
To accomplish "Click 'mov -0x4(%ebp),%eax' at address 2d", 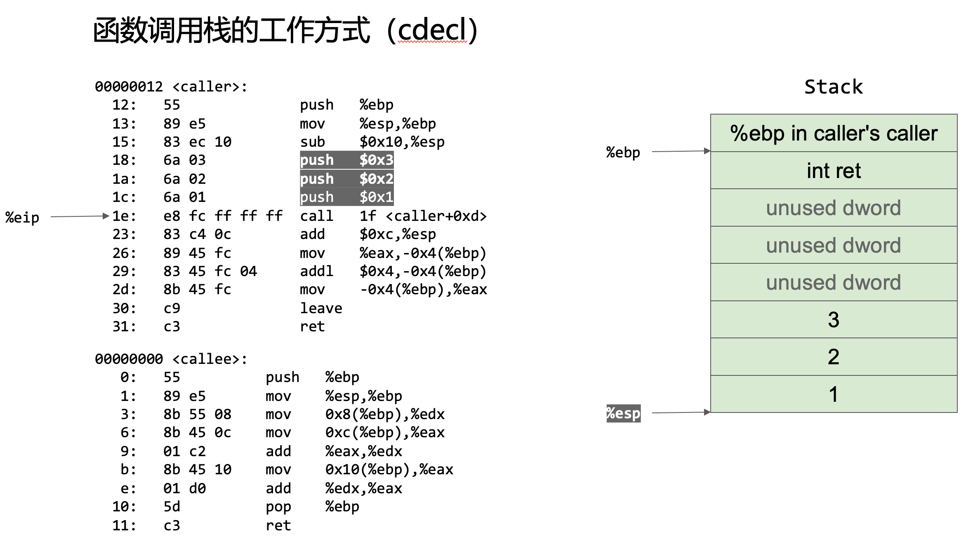I will click(393, 289).
